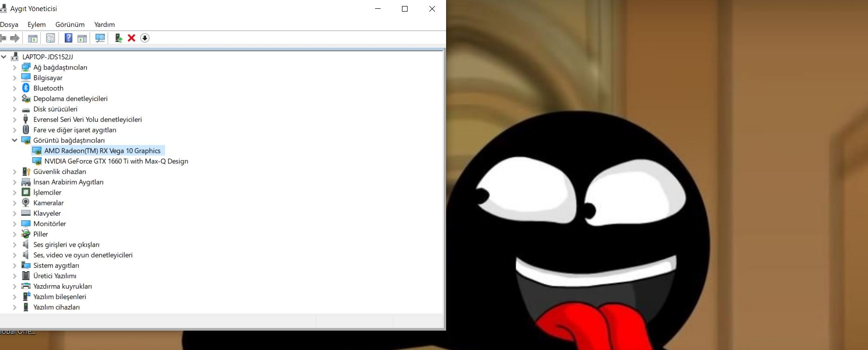Minimize the Aygıt Yöneticisi window
The image size is (868, 350).
tap(378, 9)
